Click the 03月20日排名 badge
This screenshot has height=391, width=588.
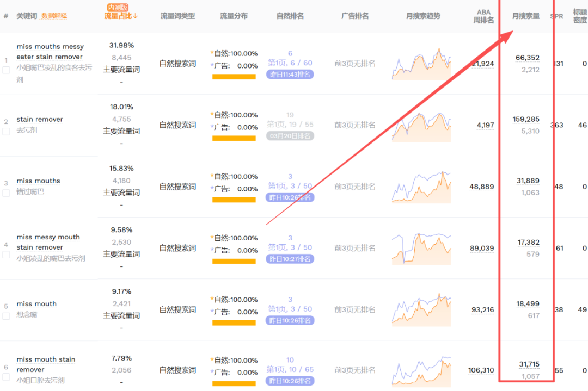point(290,136)
